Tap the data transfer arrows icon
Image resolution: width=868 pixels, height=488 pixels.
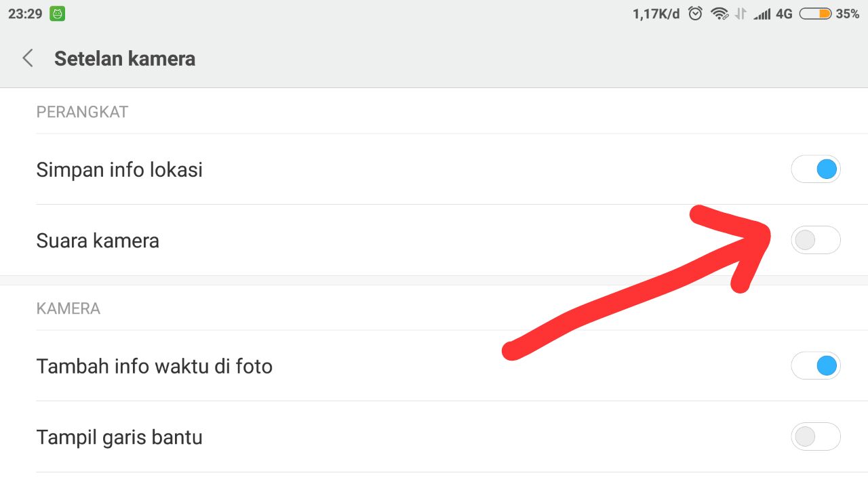(741, 14)
